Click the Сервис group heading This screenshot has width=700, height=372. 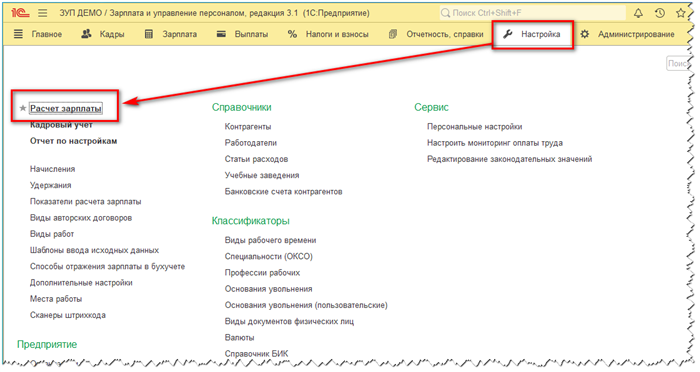click(431, 107)
